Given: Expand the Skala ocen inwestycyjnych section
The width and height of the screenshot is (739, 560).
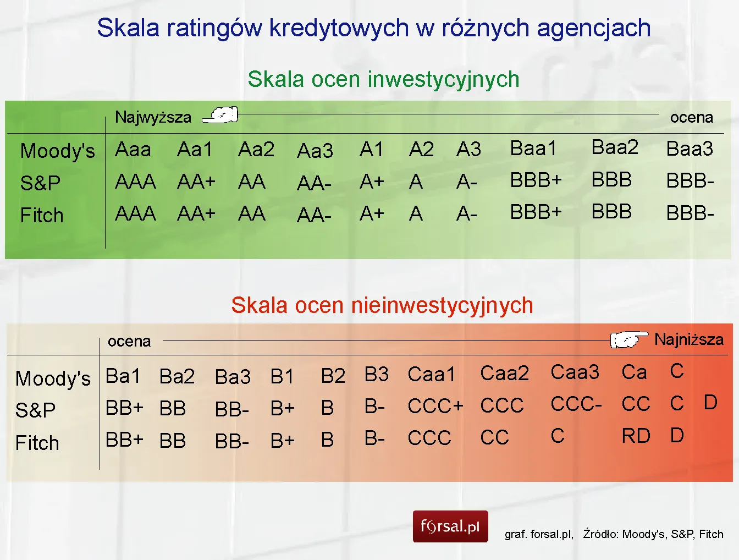Looking at the screenshot, I should point(384,79).
